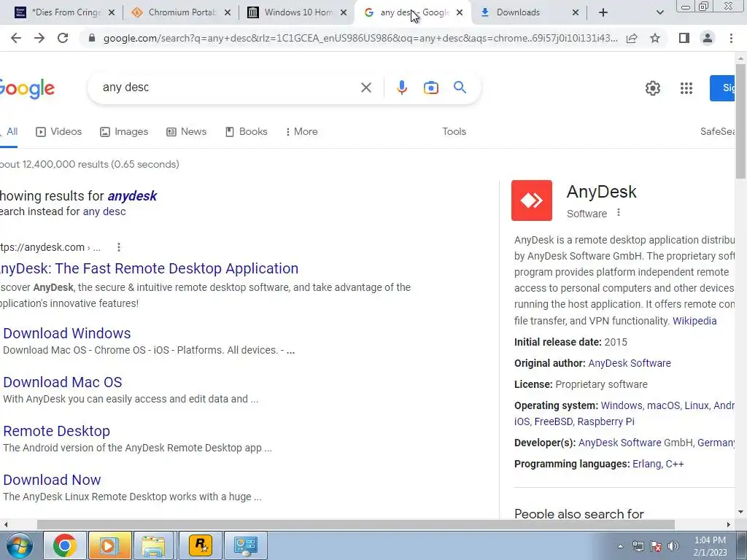Select the News search filter

point(186,131)
